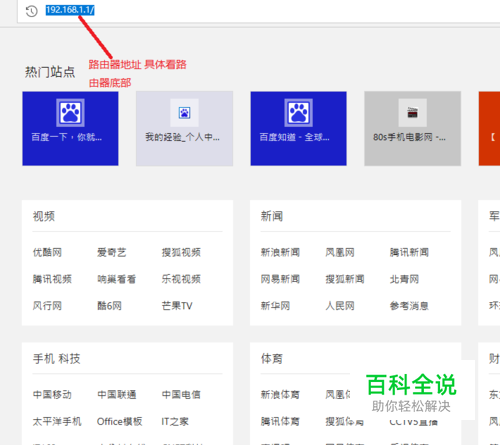
Task: Open 芒果TV link
Action: (177, 306)
